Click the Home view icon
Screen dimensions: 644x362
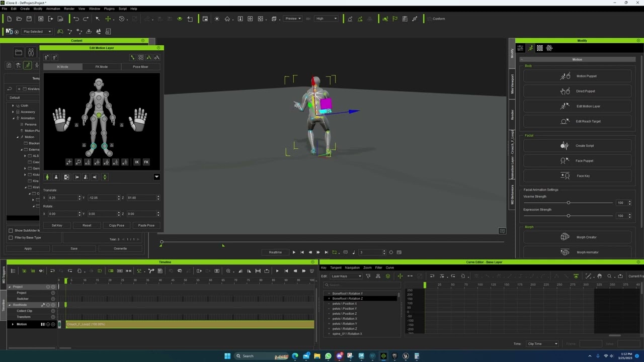pyautogui.click(x=227, y=19)
